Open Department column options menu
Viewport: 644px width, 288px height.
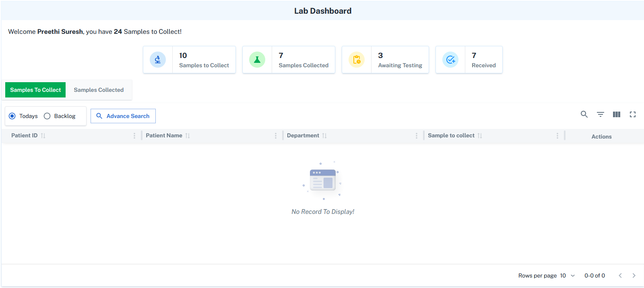417,136
